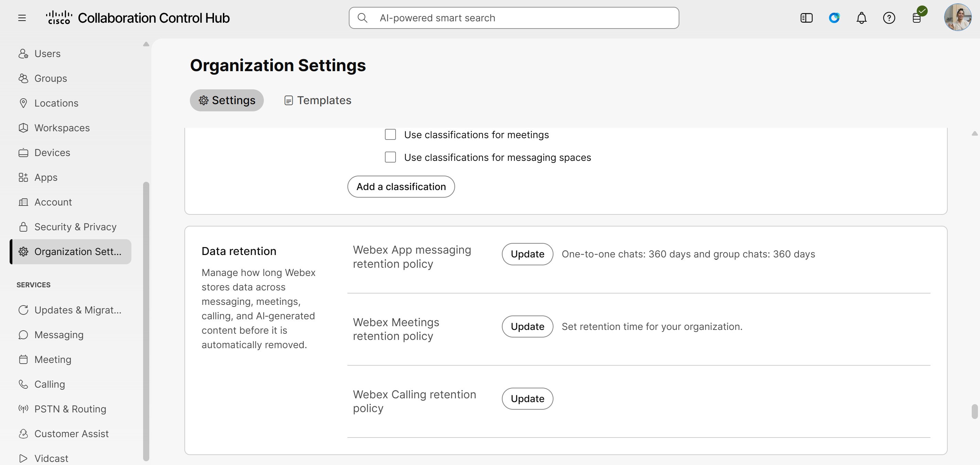Open the help question mark icon
This screenshot has width=980, height=465.
[889, 18]
